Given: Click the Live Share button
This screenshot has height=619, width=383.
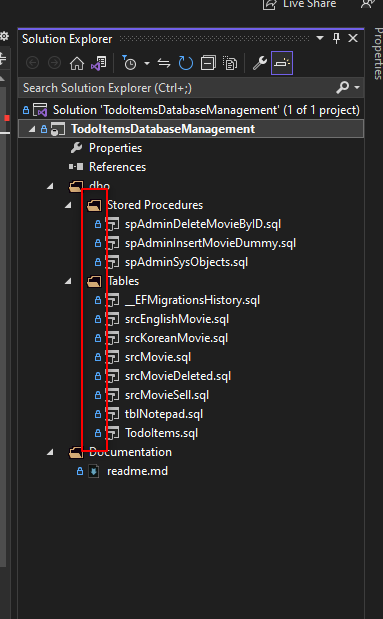Looking at the screenshot, I should pos(300,4).
